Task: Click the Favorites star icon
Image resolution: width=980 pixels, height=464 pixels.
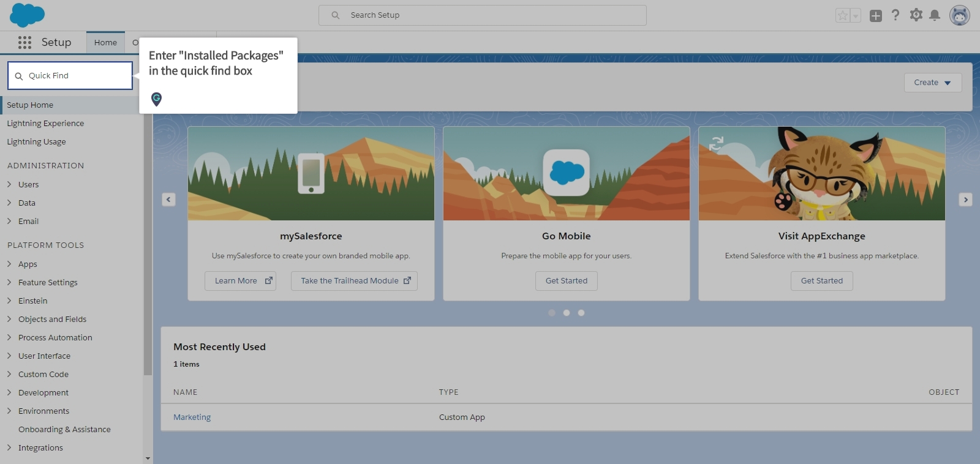Action: [843, 15]
